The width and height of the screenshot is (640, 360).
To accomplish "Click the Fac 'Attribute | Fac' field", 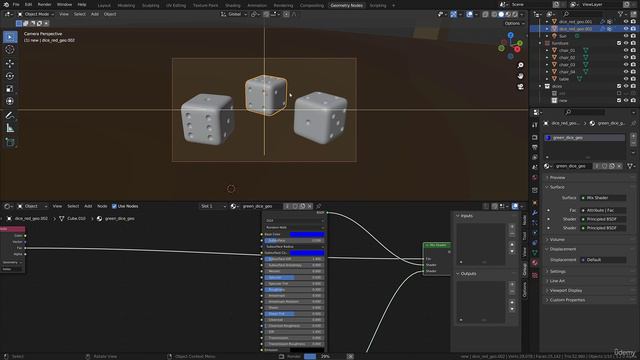I will pyautogui.click(x=603, y=210).
